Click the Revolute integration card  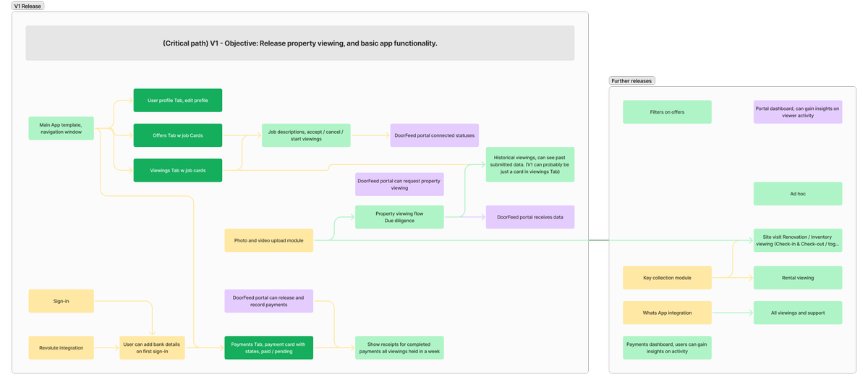(61, 348)
